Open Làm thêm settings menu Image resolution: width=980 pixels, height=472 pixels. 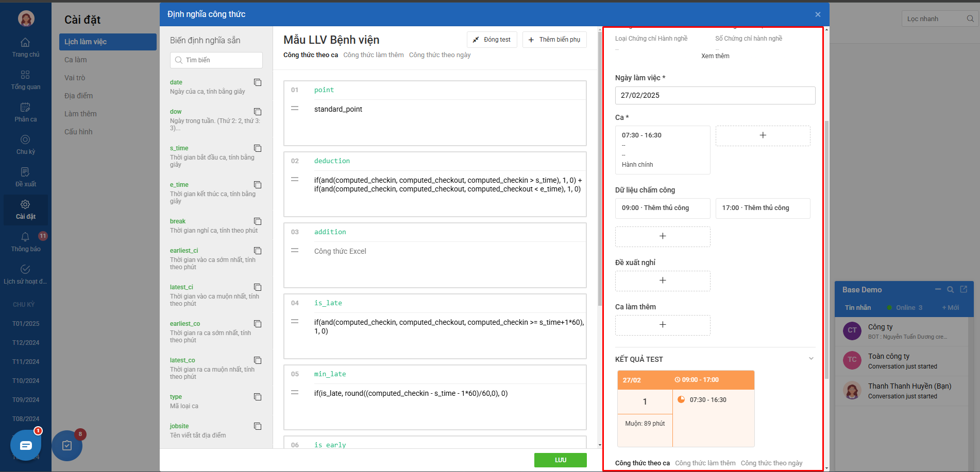[80, 114]
